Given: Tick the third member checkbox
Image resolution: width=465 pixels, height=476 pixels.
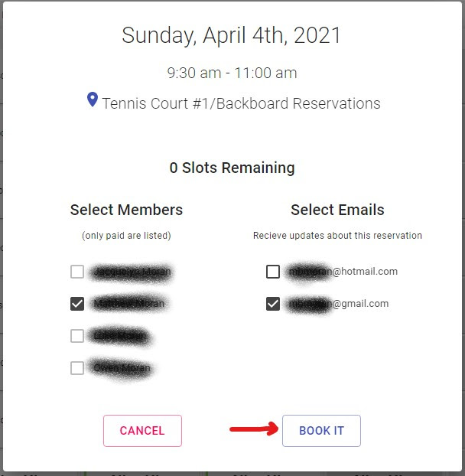Looking at the screenshot, I should 77,336.
